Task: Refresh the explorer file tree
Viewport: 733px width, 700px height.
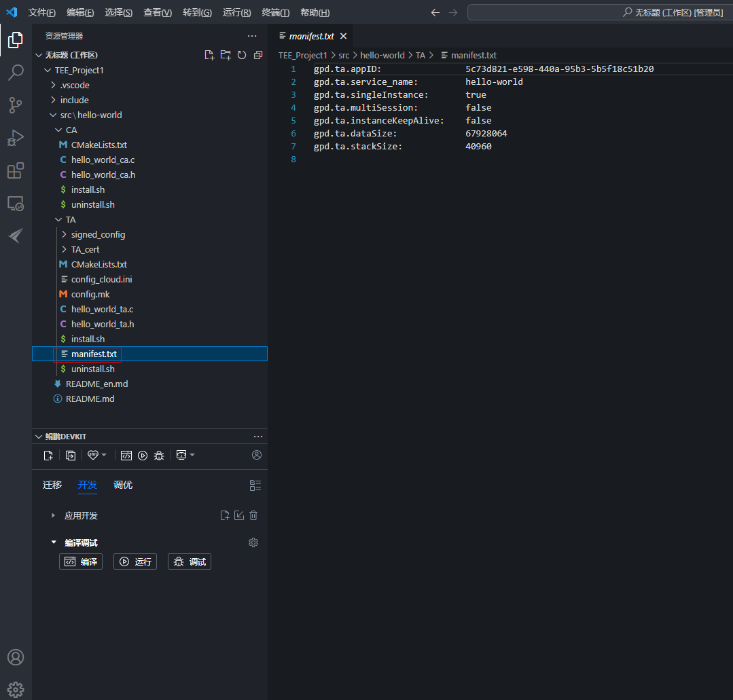Action: (242, 55)
